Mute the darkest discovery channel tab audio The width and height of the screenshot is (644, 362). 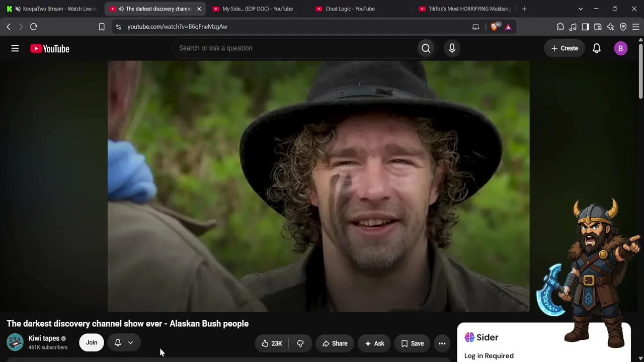click(x=121, y=9)
